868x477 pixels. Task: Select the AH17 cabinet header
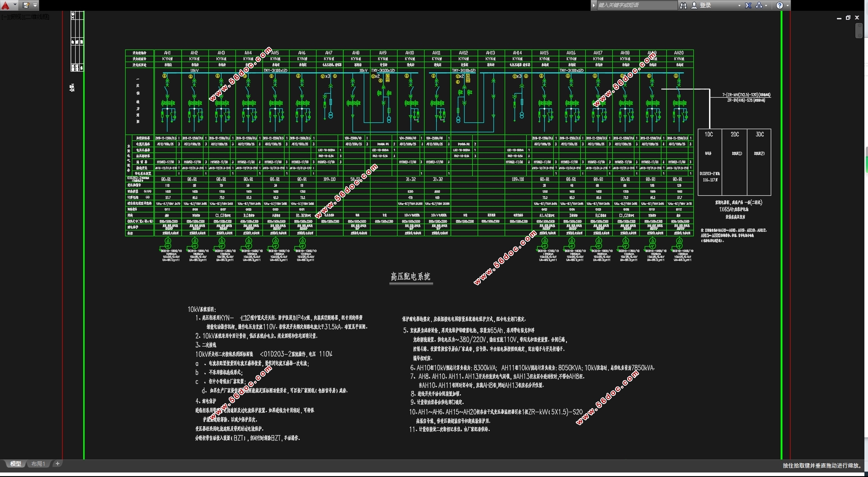tap(598, 53)
